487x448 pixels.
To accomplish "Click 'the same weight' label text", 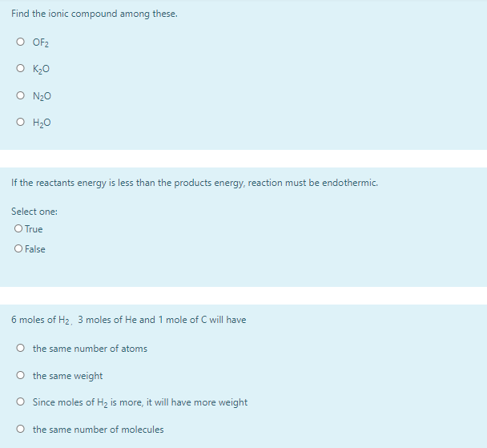I will (x=68, y=376).
